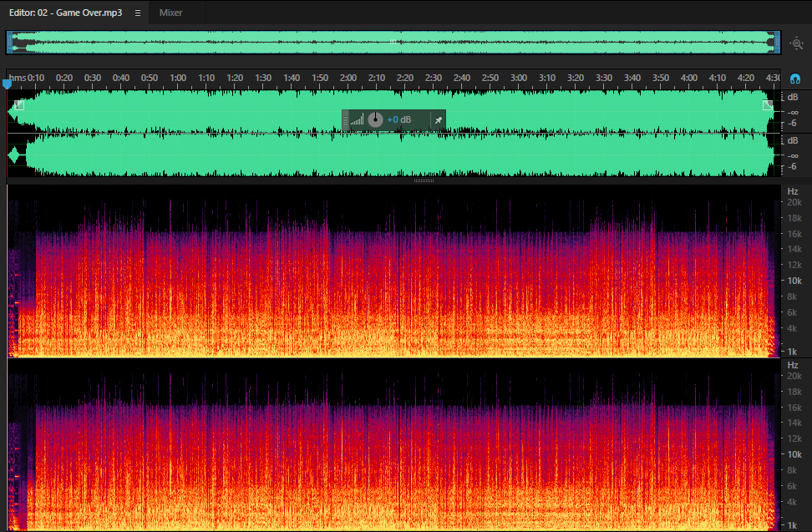The height and width of the screenshot is (532, 812).
Task: Click 2:00 on the time ruler
Action: (348, 78)
